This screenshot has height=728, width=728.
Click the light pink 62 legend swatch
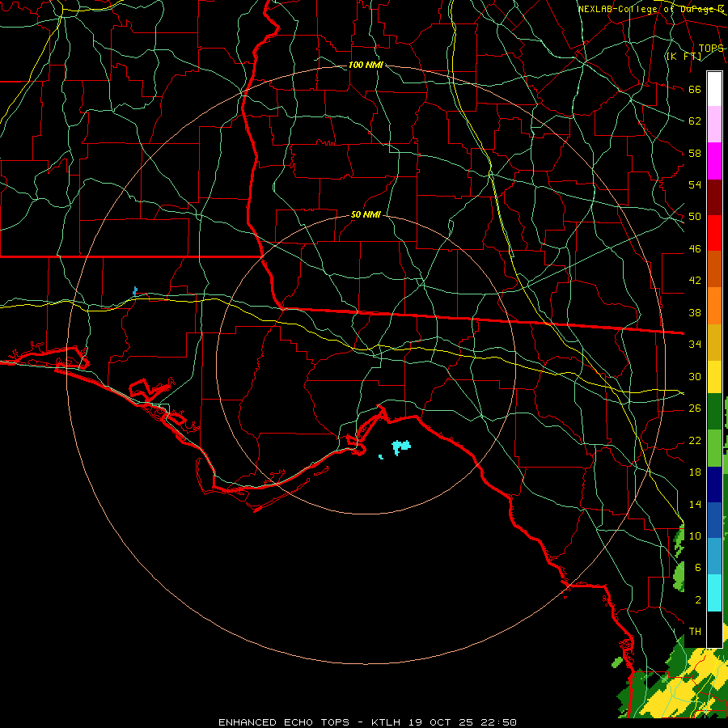click(714, 125)
